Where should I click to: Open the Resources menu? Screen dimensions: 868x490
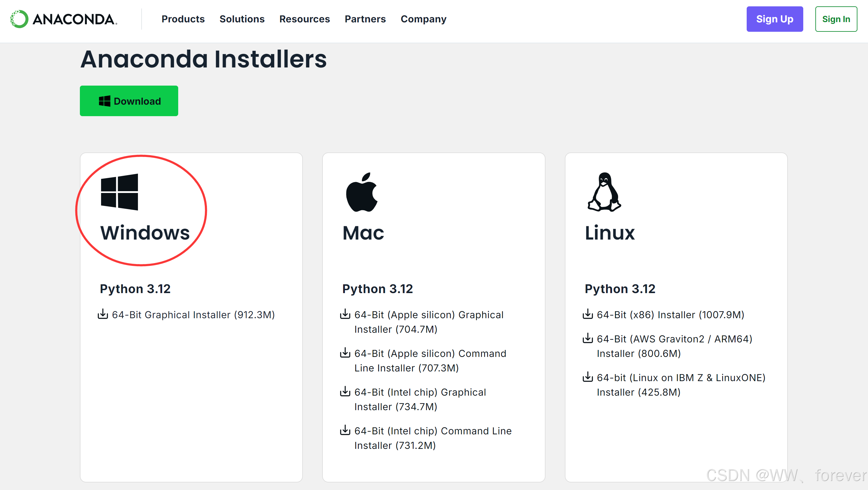[x=304, y=19]
